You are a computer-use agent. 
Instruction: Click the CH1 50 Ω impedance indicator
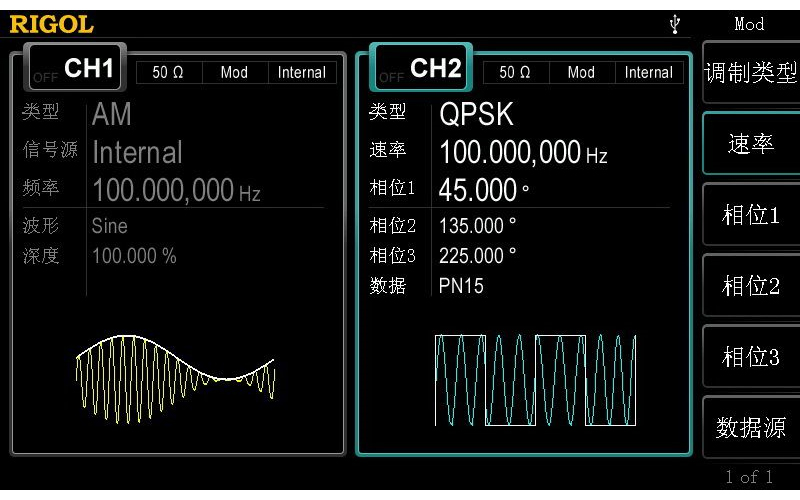click(168, 72)
